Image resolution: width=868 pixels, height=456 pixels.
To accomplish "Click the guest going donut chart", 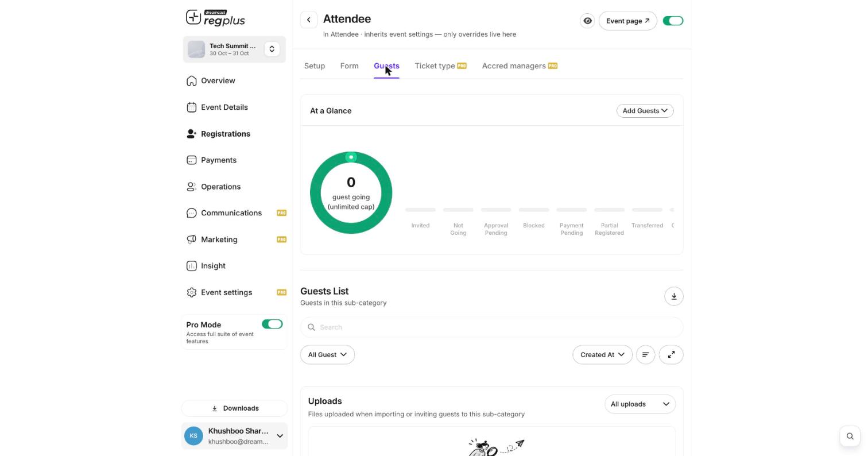I will coord(351,193).
